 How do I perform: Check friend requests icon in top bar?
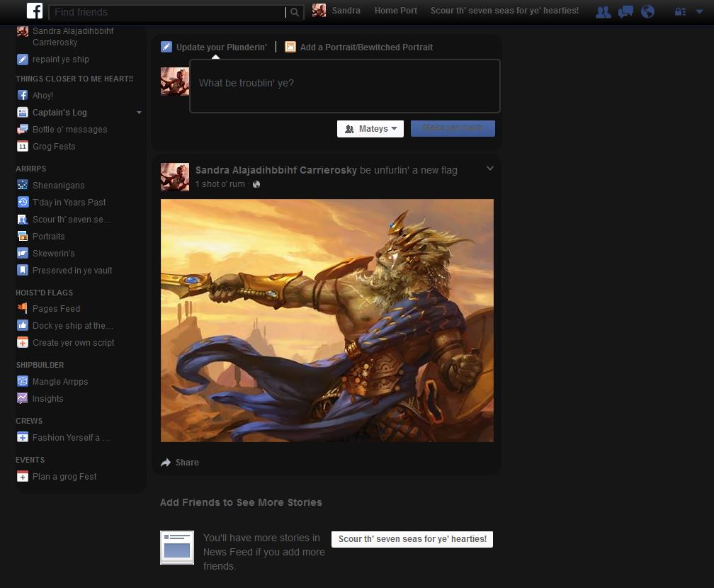pos(603,11)
